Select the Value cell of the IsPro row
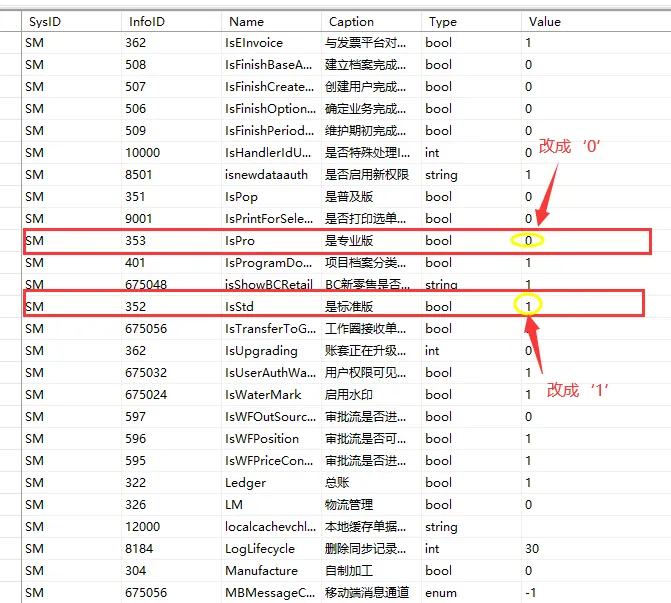 coord(528,240)
